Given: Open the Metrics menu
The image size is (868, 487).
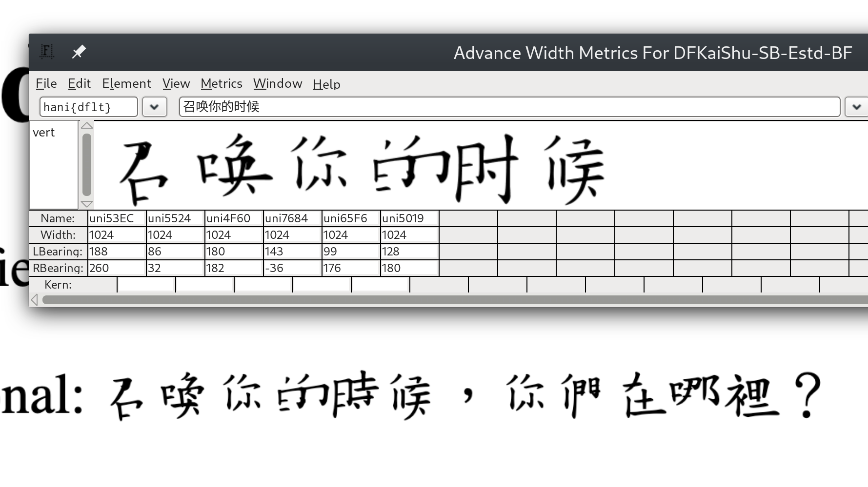Looking at the screenshot, I should [222, 83].
